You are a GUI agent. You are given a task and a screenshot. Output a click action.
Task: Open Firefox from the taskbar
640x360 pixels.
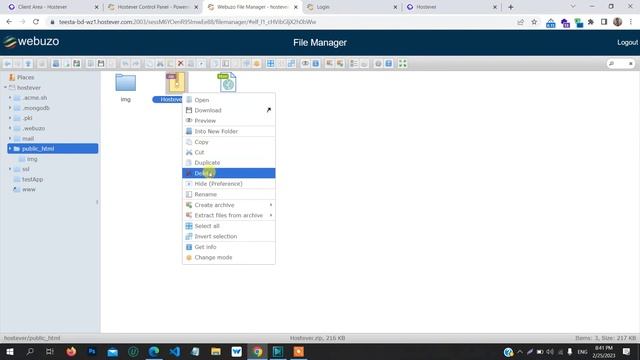point(71,351)
